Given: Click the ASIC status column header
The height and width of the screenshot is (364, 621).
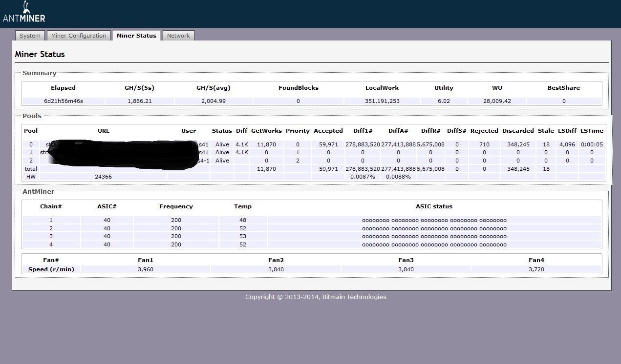Looking at the screenshot, I should 434,206.
